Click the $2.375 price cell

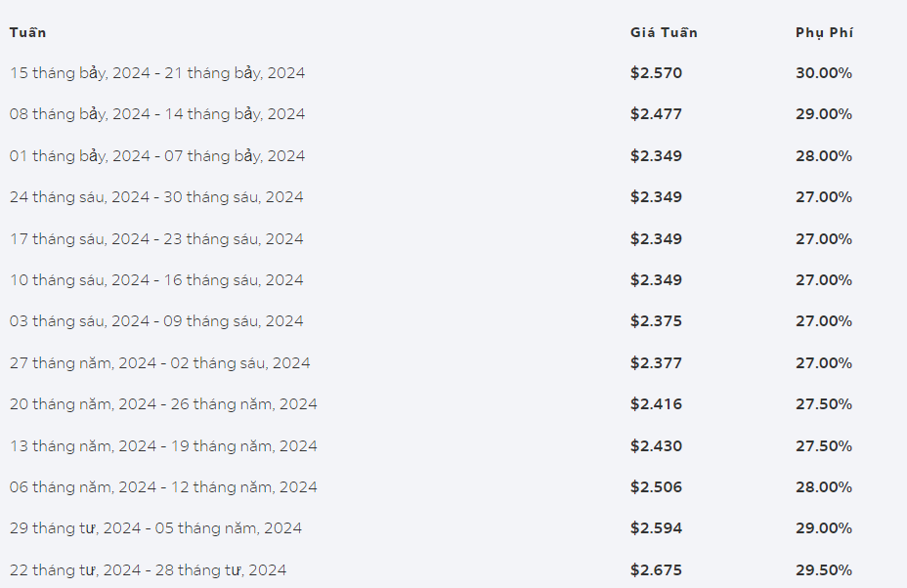click(x=657, y=321)
